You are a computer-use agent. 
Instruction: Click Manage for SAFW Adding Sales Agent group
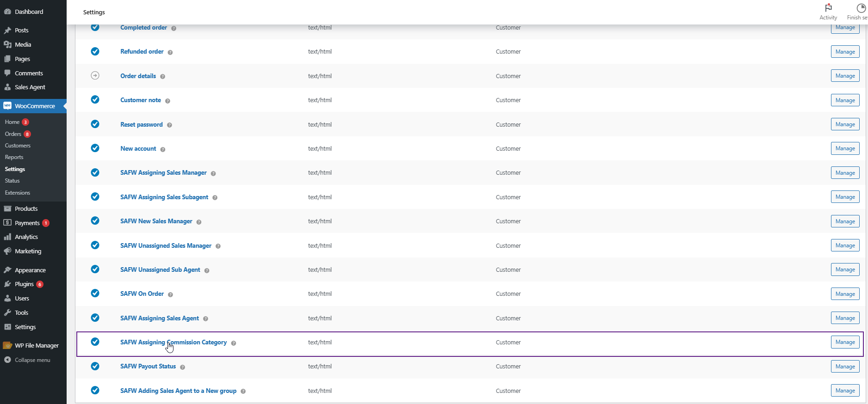(845, 391)
